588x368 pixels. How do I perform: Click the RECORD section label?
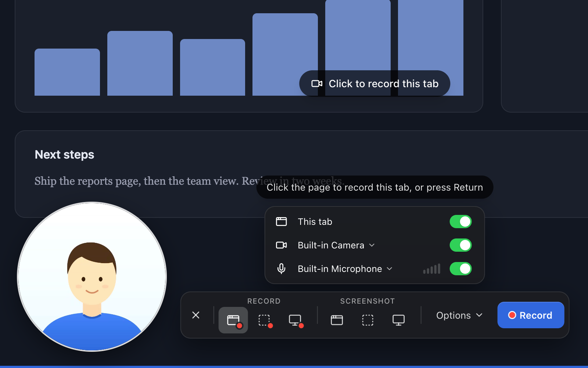(x=264, y=301)
